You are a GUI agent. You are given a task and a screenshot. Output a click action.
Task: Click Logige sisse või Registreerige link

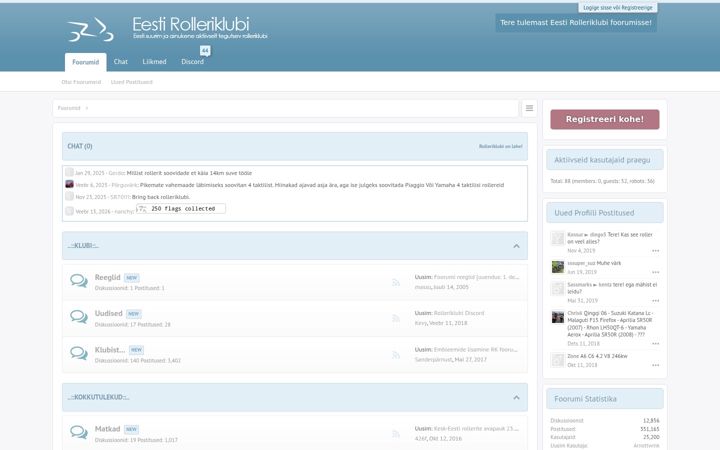point(618,8)
